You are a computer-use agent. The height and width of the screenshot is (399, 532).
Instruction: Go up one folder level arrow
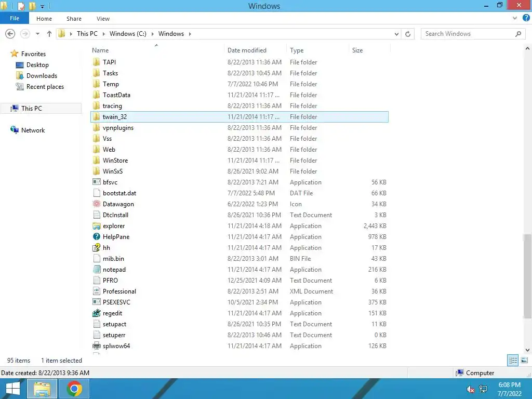(49, 34)
